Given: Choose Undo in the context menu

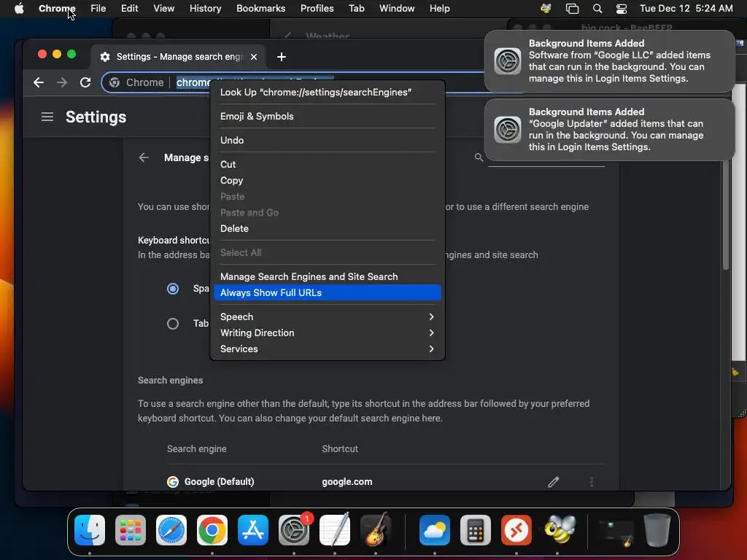Looking at the screenshot, I should [x=328, y=141].
